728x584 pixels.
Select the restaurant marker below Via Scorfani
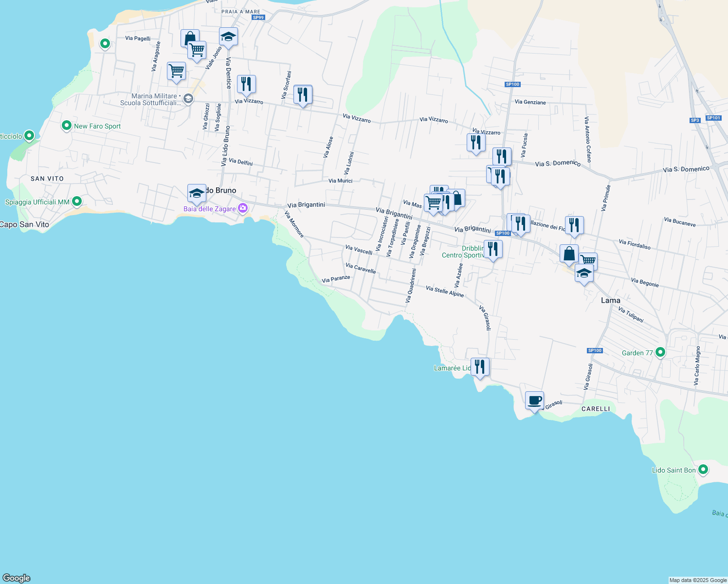[x=303, y=94]
